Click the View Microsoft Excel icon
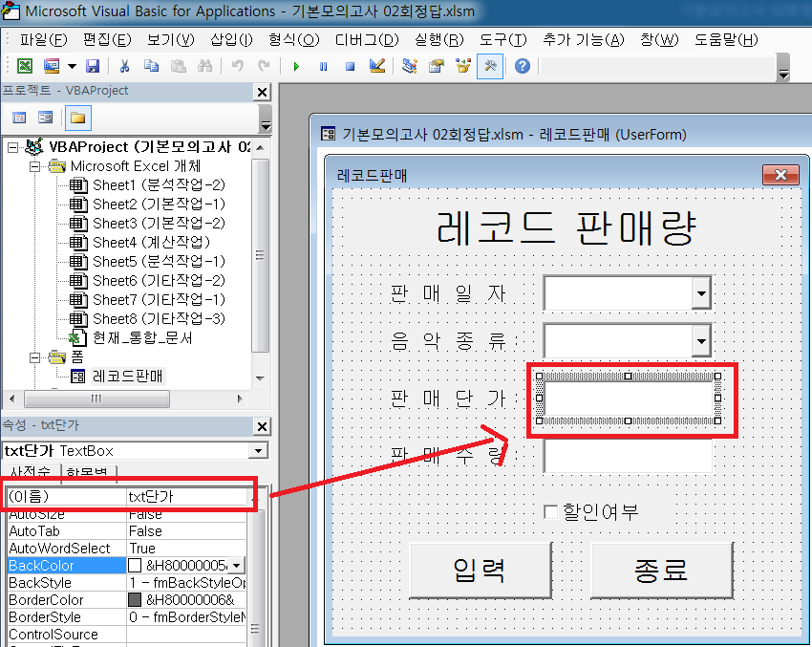Screen dimensions: 812x647 24,66
